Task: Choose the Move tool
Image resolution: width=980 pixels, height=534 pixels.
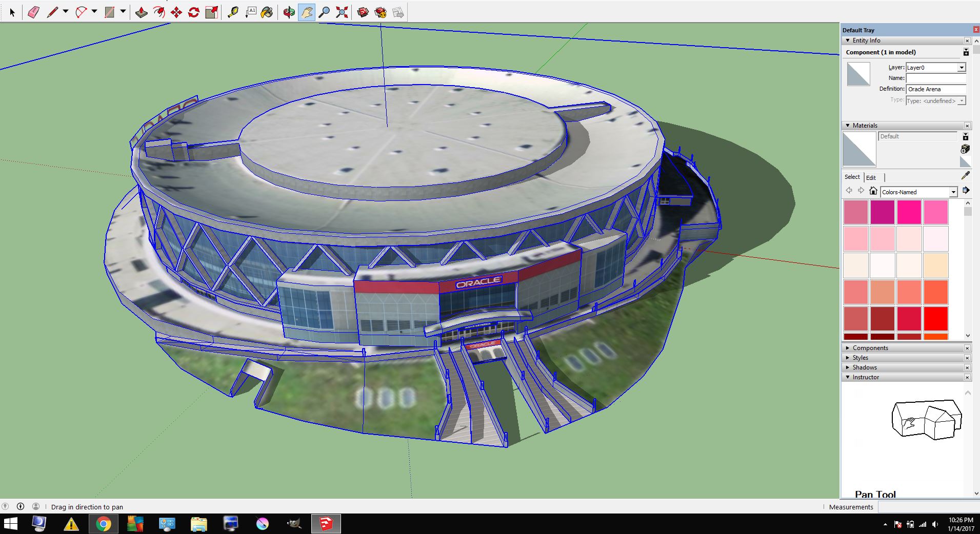Action: point(176,12)
